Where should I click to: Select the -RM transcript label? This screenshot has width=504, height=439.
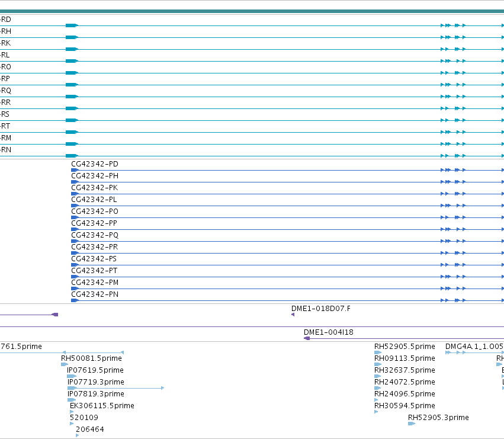coord(5,138)
